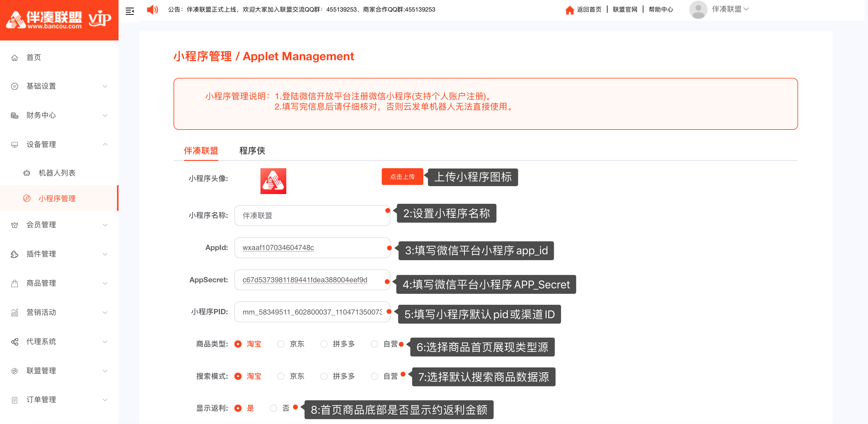Click the 小程序管理 applet icon
This screenshot has width=868, height=424.
(27, 198)
